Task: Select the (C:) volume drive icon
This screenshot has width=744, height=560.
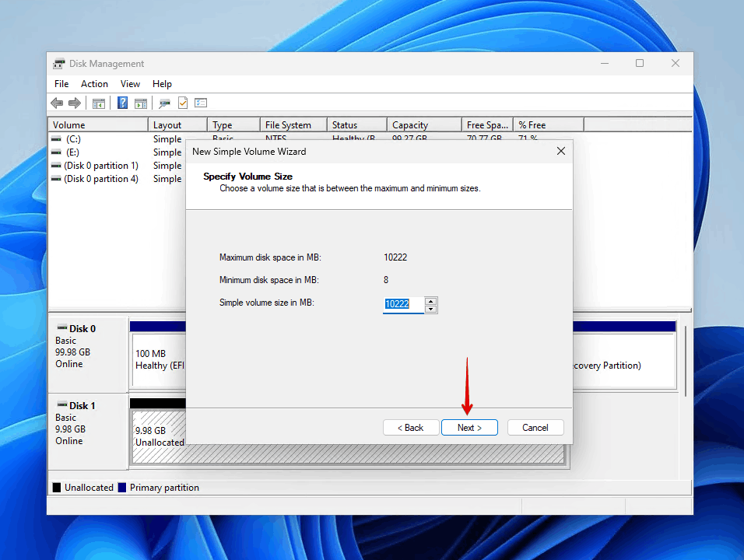Action: [56, 138]
